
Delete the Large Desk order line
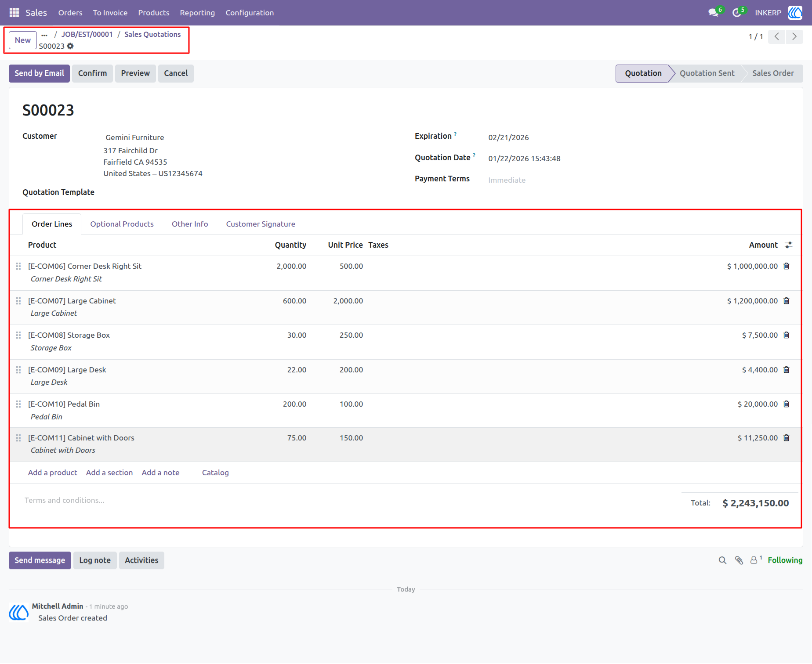tap(787, 370)
